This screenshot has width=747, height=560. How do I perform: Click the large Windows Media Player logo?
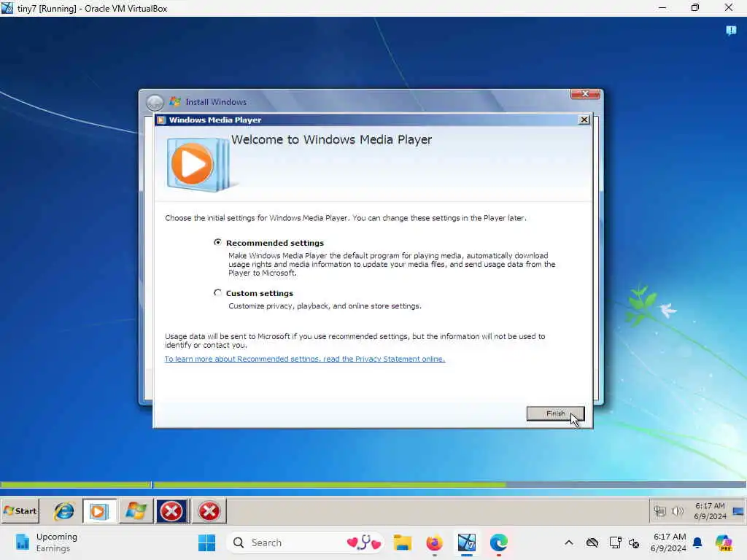(198, 164)
